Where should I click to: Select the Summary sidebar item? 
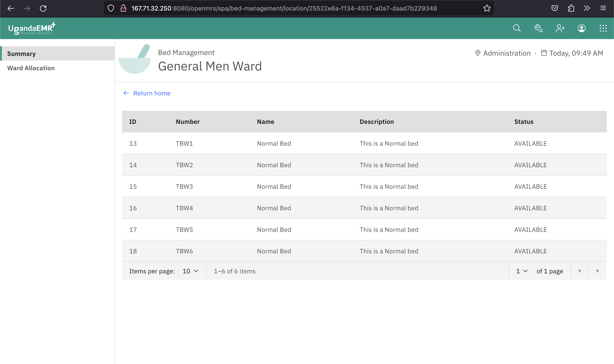(x=57, y=53)
